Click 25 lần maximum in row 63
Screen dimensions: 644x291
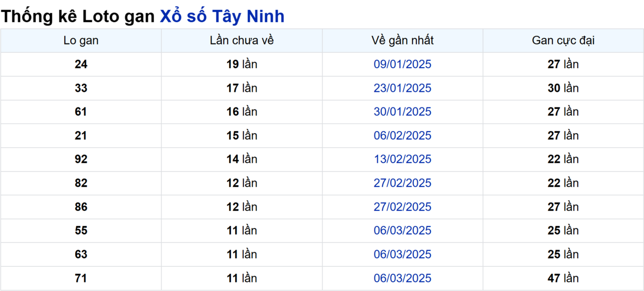pyautogui.click(x=563, y=254)
